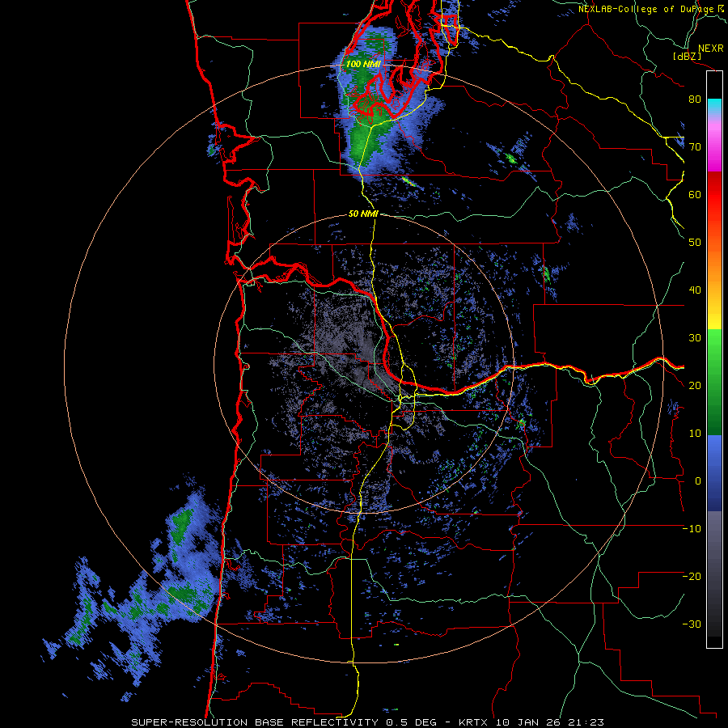The image size is (728, 728).
Task: Click the 50 value on the dBZ scale
Action: click(695, 243)
